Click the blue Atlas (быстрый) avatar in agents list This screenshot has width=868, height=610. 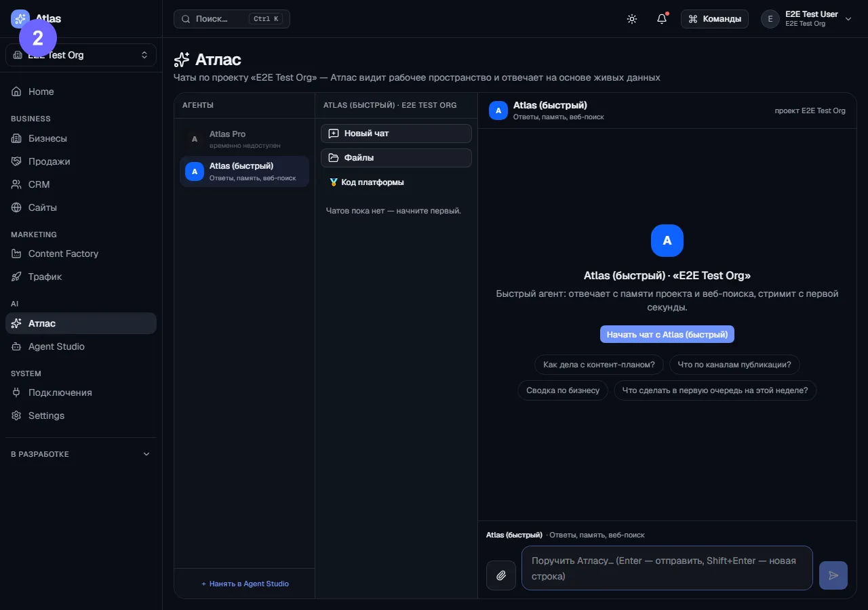point(195,171)
